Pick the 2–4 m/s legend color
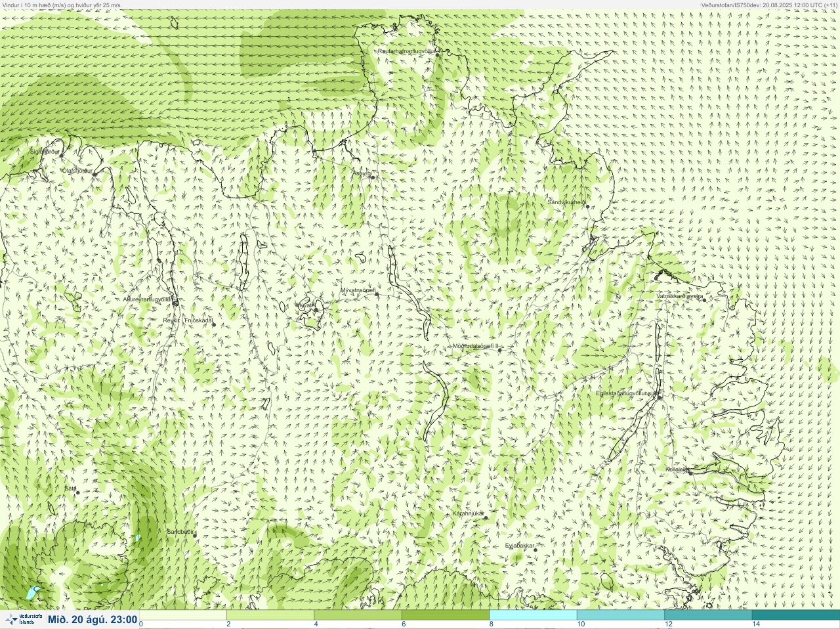840x629 pixels. (x=270, y=615)
